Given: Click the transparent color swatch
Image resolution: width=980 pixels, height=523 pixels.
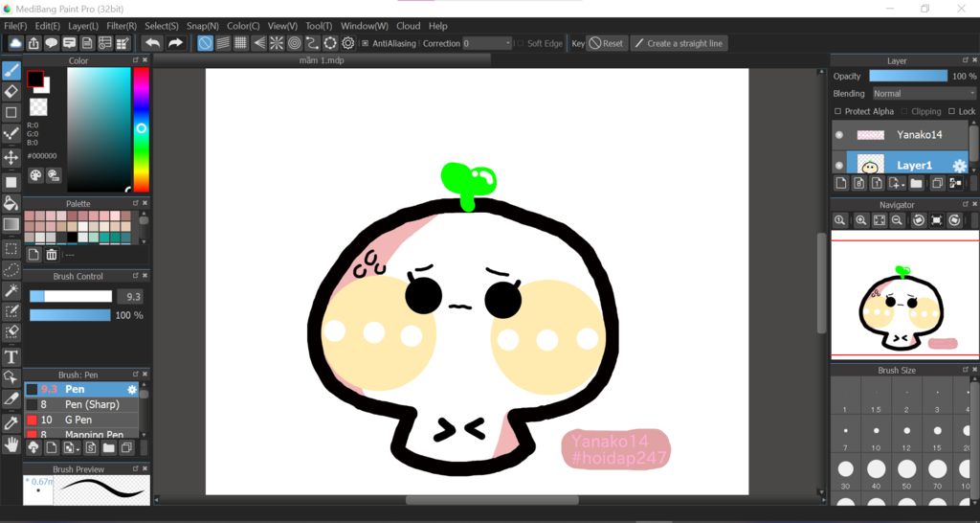Looking at the screenshot, I should point(38,107).
